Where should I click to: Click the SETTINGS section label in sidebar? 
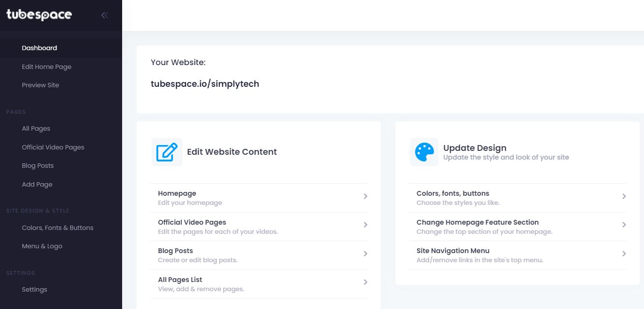[x=20, y=273]
